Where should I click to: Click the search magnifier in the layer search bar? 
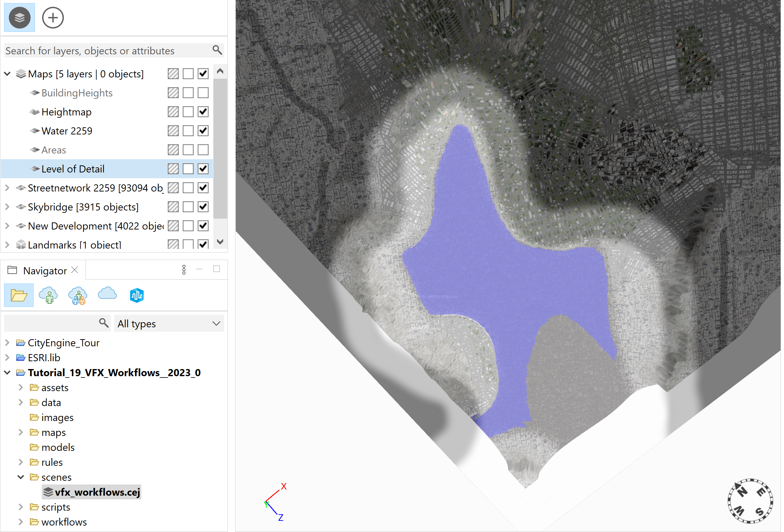click(217, 50)
